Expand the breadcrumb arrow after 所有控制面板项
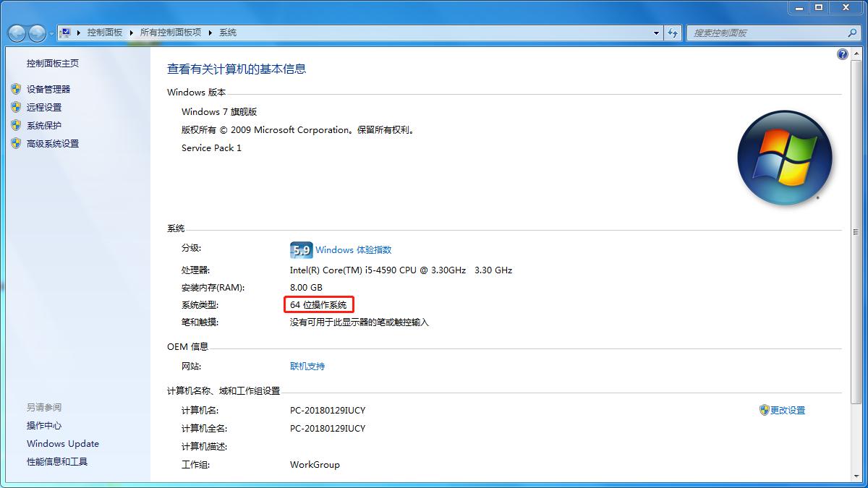The height and width of the screenshot is (488, 868). [210, 33]
